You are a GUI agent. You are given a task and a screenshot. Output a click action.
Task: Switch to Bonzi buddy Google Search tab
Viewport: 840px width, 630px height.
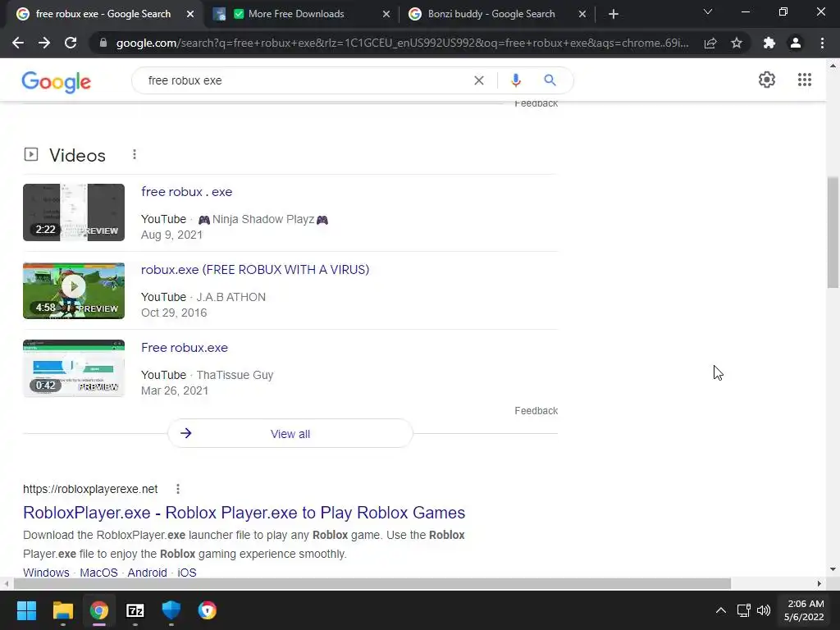491,14
